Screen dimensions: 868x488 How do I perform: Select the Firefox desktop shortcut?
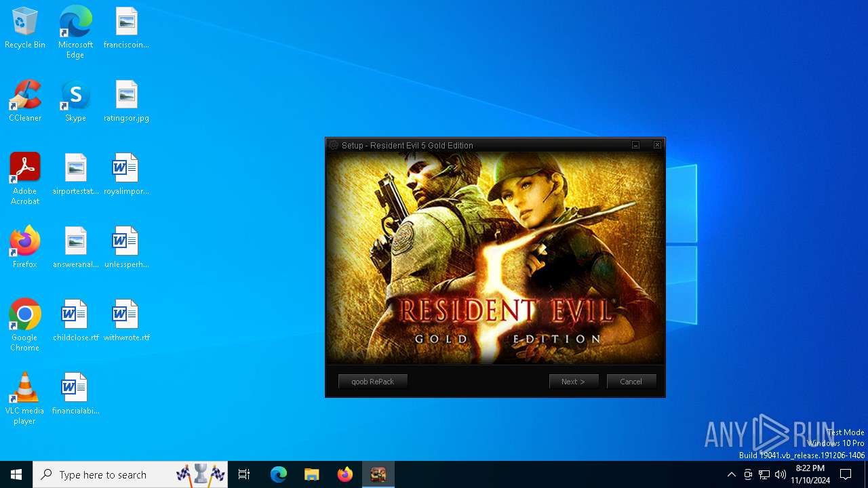pos(25,248)
